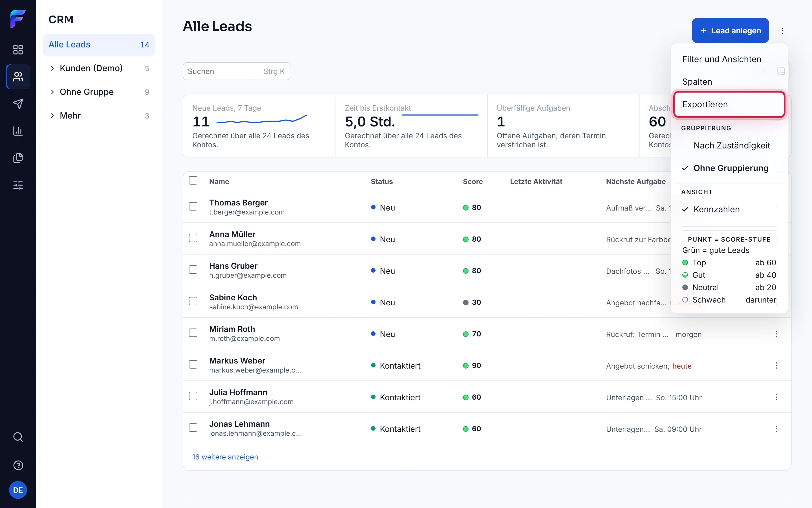
Task: Click the app logo at top left
Action: [18, 19]
